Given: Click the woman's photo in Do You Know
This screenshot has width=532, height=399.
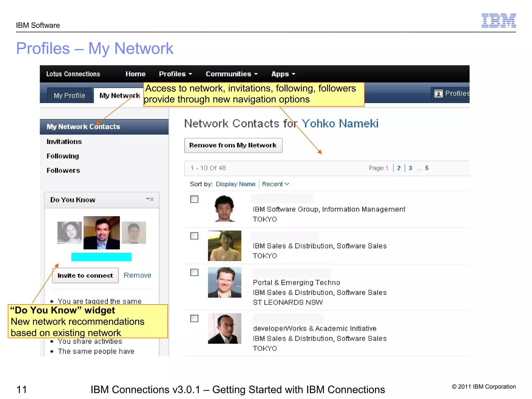Looking at the screenshot, I should [69, 233].
